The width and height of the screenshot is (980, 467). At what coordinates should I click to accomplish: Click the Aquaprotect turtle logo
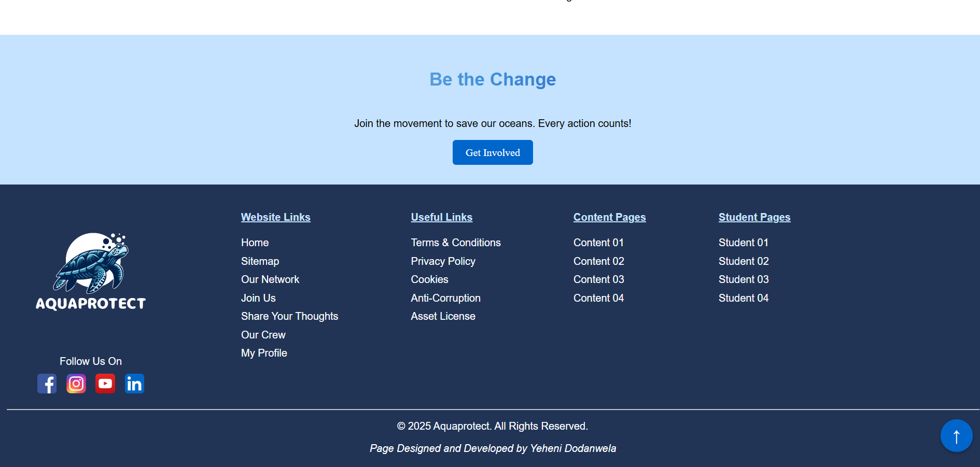90,270
